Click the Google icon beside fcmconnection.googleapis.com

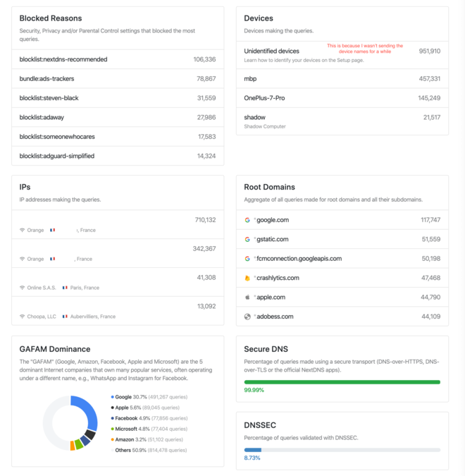(247, 259)
